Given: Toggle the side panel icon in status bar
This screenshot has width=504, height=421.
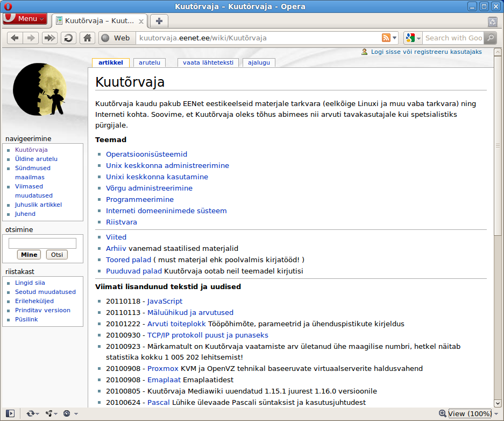Looking at the screenshot, I should pyautogui.click(x=10, y=413).
